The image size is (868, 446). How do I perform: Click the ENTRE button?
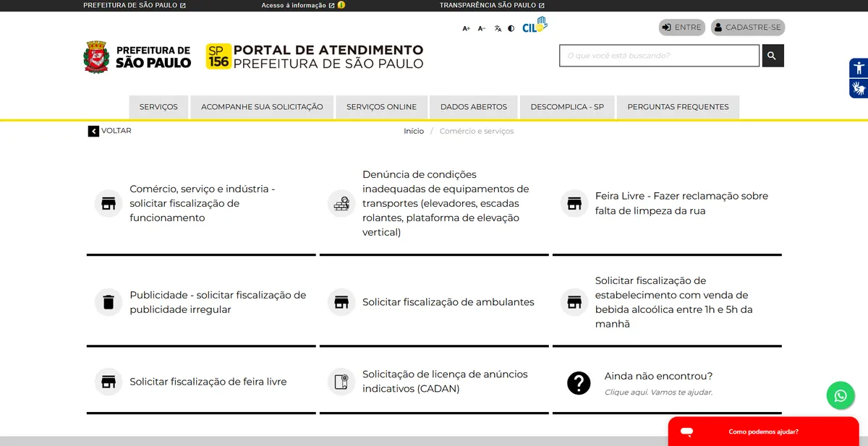pos(681,27)
